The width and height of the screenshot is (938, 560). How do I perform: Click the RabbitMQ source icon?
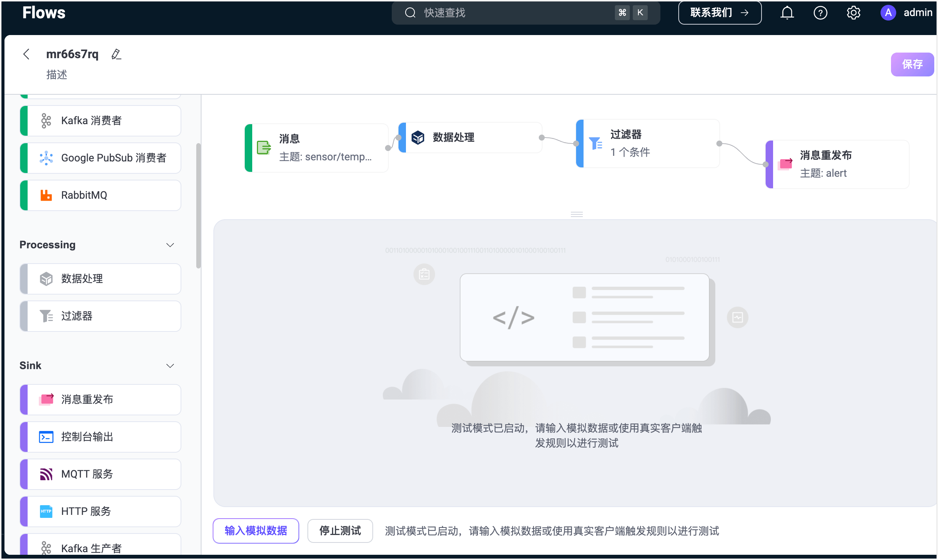click(46, 195)
